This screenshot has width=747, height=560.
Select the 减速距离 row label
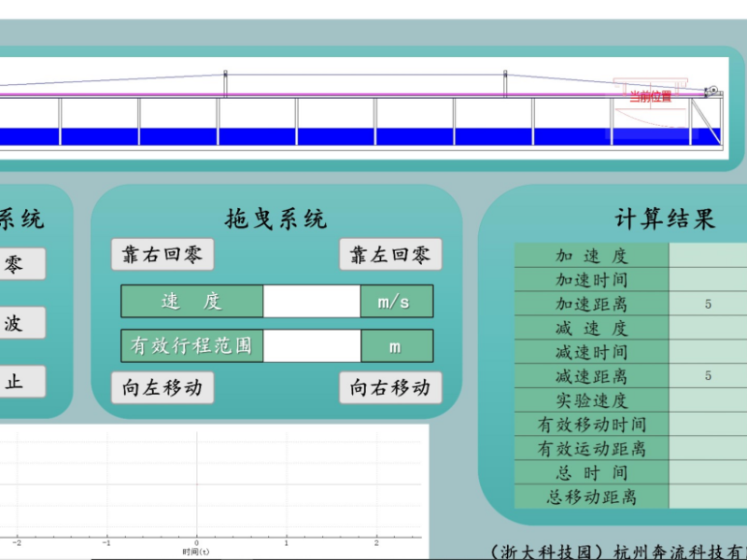point(592,376)
